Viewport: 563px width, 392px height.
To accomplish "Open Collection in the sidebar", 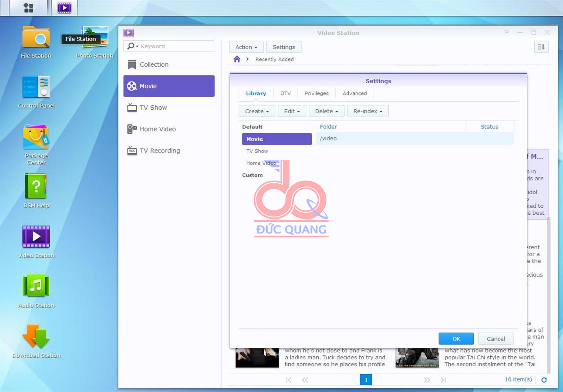I will point(169,64).
